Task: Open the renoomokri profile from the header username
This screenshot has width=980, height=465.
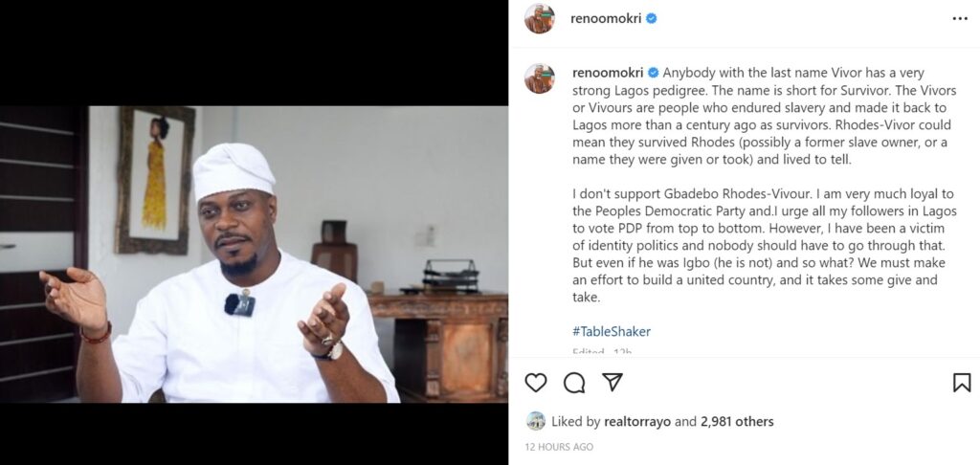Action: point(607,18)
